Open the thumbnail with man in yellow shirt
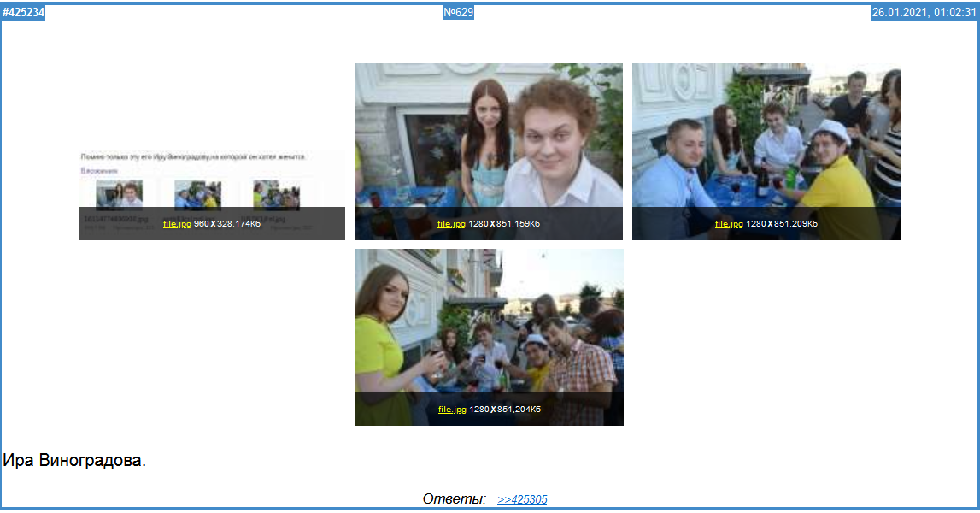This screenshot has height=513, width=980. 766,151
